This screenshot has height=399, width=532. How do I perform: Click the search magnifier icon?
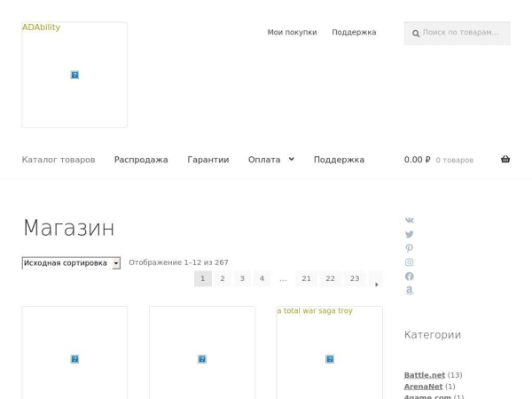pos(416,34)
